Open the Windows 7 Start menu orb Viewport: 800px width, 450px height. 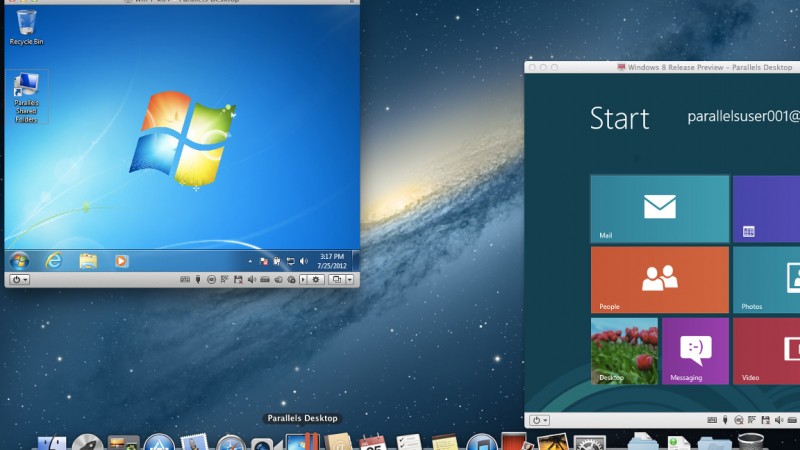pos(19,260)
